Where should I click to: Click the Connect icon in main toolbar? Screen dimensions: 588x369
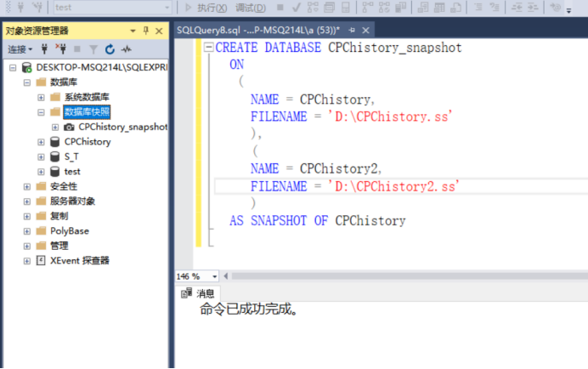tap(20, 7)
